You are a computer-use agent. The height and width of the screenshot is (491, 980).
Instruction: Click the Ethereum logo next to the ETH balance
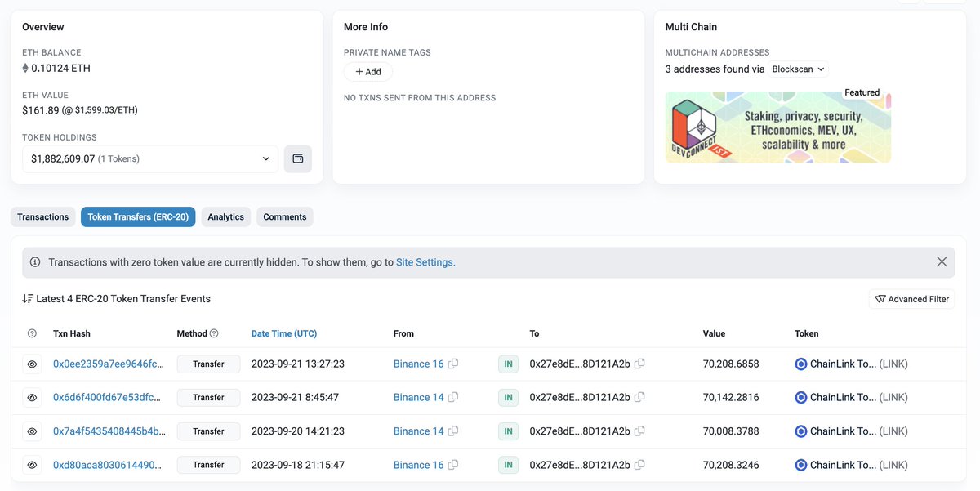pyautogui.click(x=25, y=68)
